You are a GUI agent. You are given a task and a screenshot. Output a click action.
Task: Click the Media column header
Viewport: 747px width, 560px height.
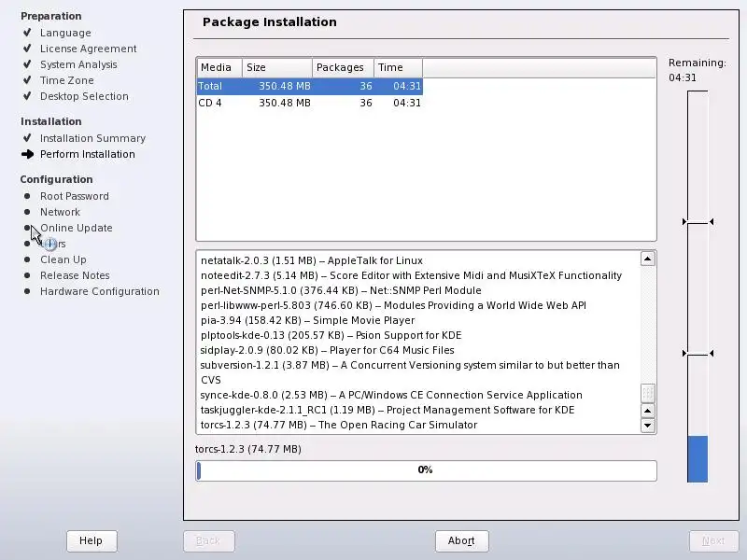tap(219, 67)
